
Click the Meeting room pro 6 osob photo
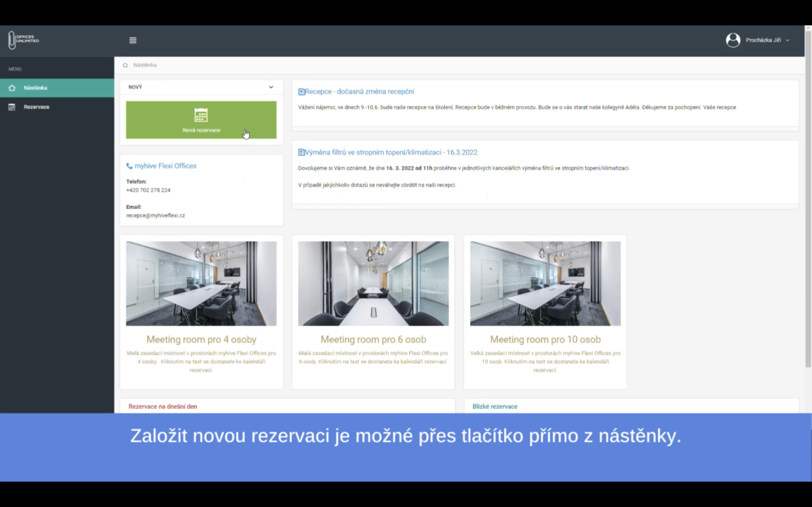373,283
